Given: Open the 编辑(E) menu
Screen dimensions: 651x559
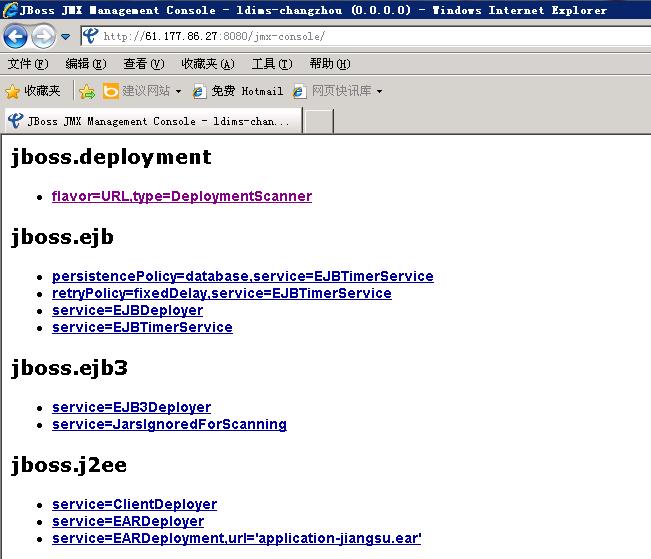Looking at the screenshot, I should (86, 64).
